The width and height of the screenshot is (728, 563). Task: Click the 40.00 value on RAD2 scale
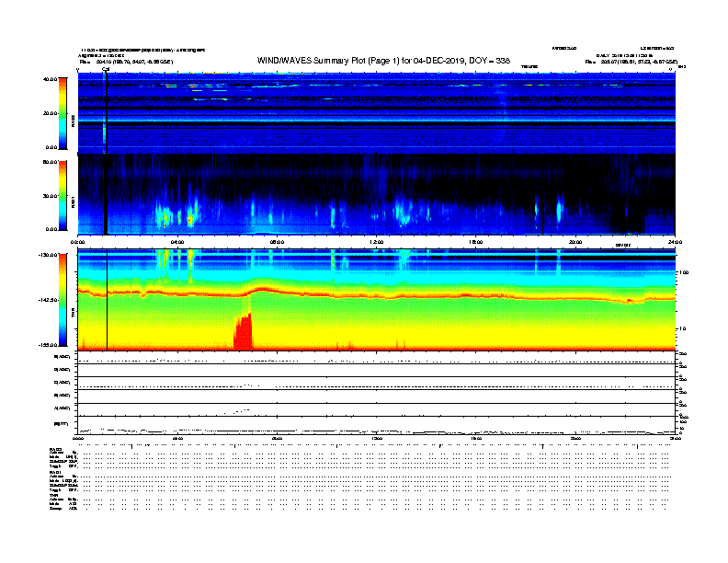pos(49,79)
